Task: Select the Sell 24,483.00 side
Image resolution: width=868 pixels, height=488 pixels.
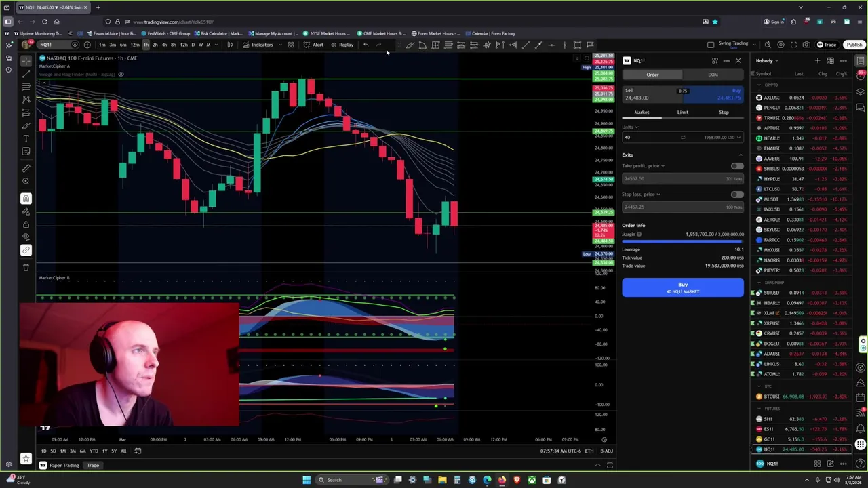Action: [652, 94]
